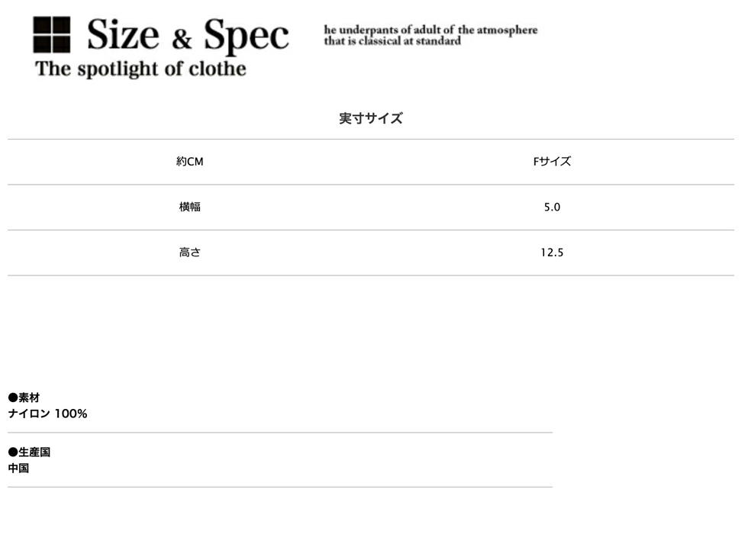Viewport: 748px width, 560px height.
Task: Click the 生産国 section label
Action: tap(34, 452)
